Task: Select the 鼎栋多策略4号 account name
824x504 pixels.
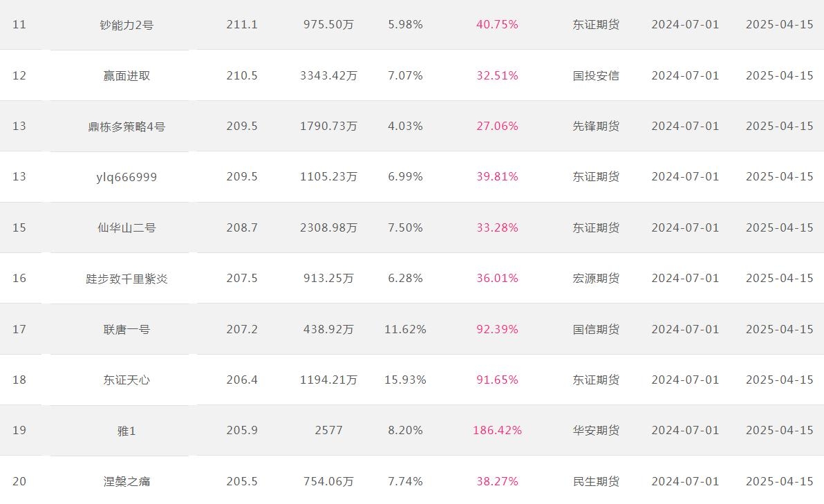Action: (127, 126)
